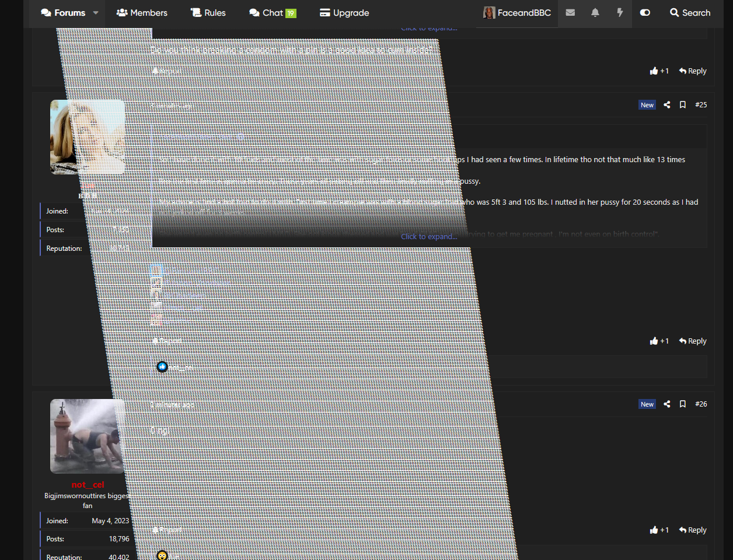Image resolution: width=733 pixels, height=560 pixels.
Task: Go to the Members page
Action: pyautogui.click(x=142, y=13)
